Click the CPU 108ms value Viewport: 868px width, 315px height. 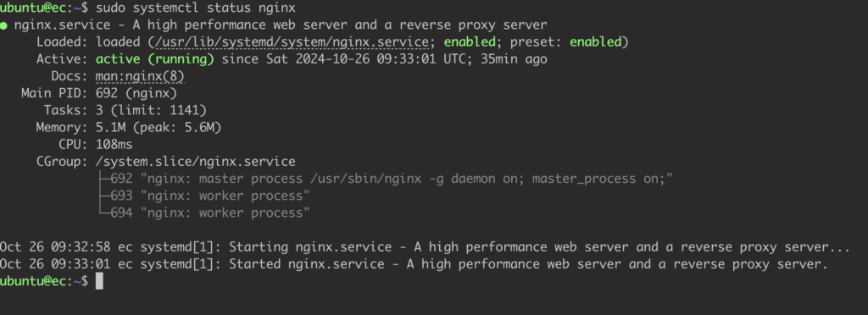[x=114, y=145]
